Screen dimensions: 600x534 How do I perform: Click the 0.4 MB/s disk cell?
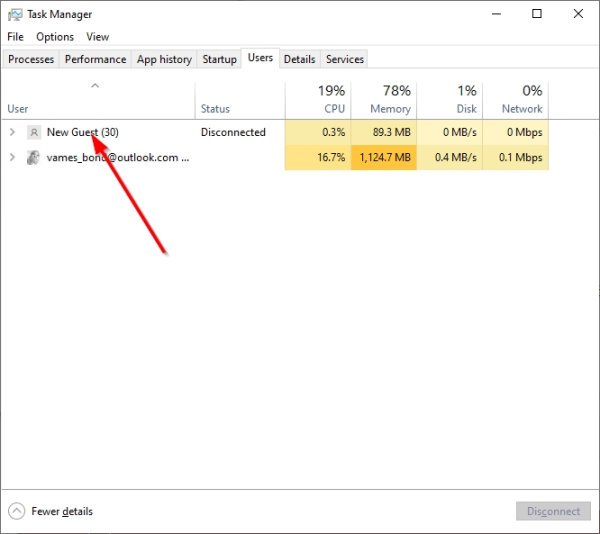pos(450,157)
